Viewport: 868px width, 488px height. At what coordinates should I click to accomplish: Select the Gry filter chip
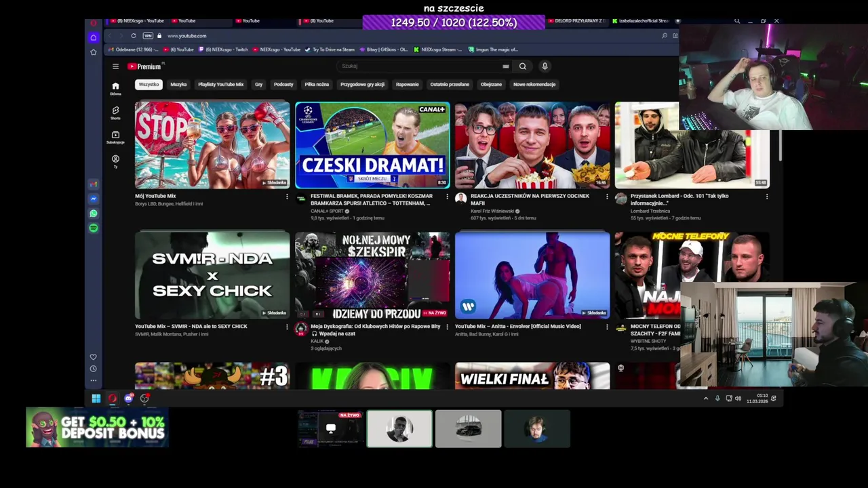click(258, 85)
